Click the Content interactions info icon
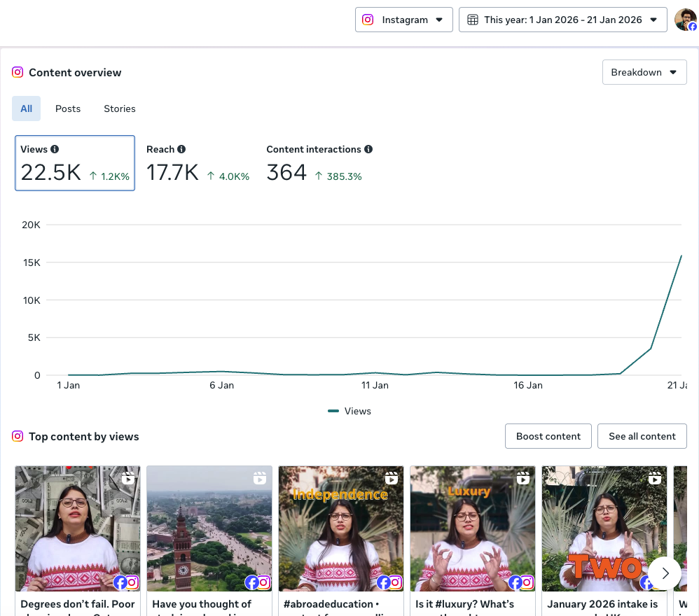699x616 pixels. 368,149
